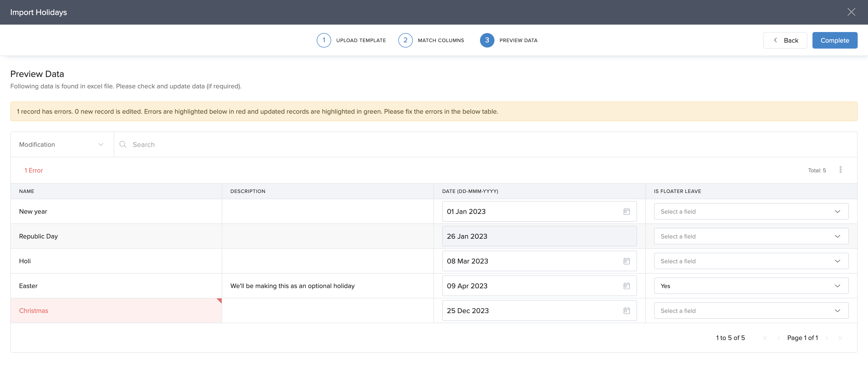Open the three-dot table options menu
The height and width of the screenshot is (379, 868).
click(840, 170)
